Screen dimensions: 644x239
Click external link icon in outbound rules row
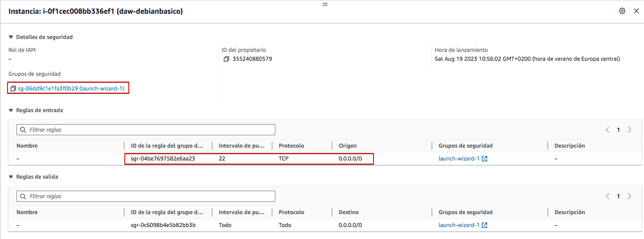pyautogui.click(x=485, y=225)
